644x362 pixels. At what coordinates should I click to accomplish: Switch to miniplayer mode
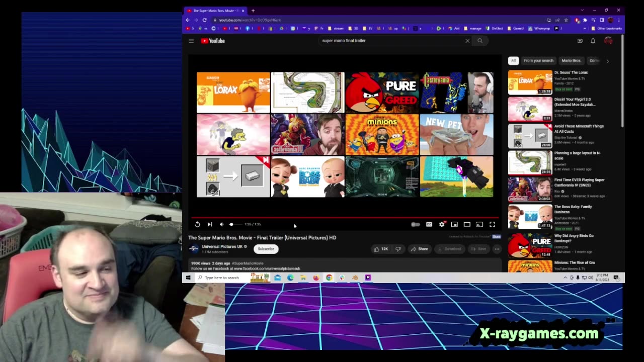(454, 224)
